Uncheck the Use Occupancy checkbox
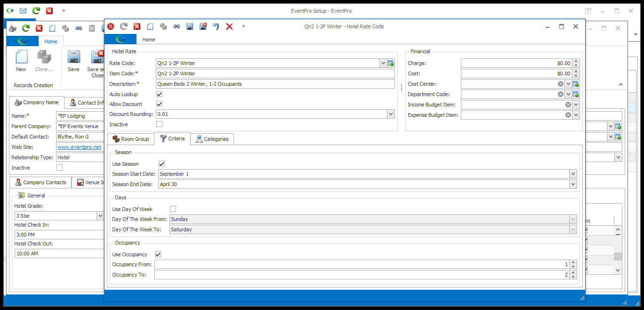Viewport: 644px width, 310px height. pyautogui.click(x=158, y=254)
